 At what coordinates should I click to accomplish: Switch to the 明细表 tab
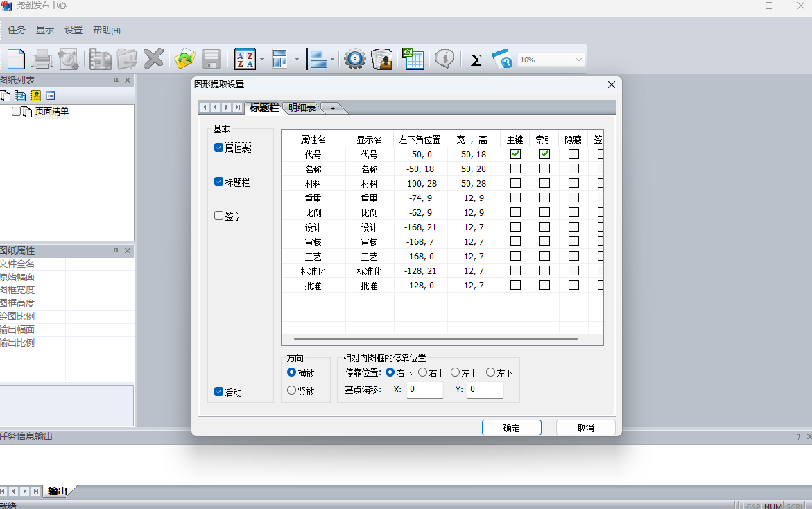click(x=302, y=107)
